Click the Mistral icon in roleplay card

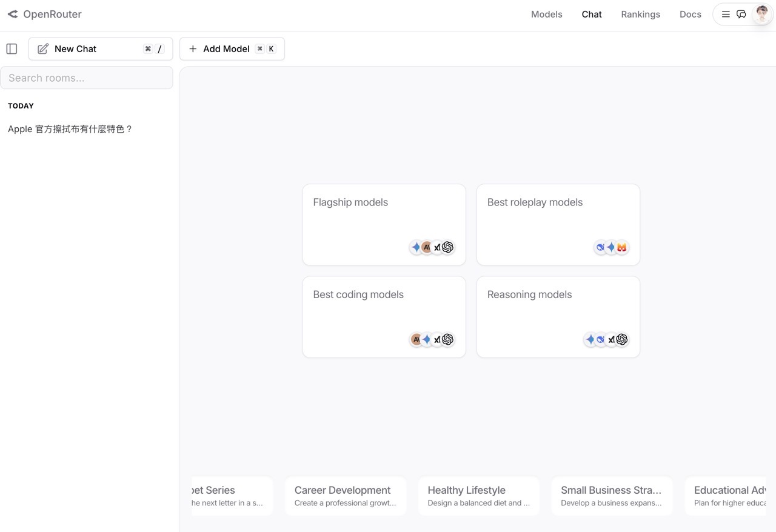(621, 247)
